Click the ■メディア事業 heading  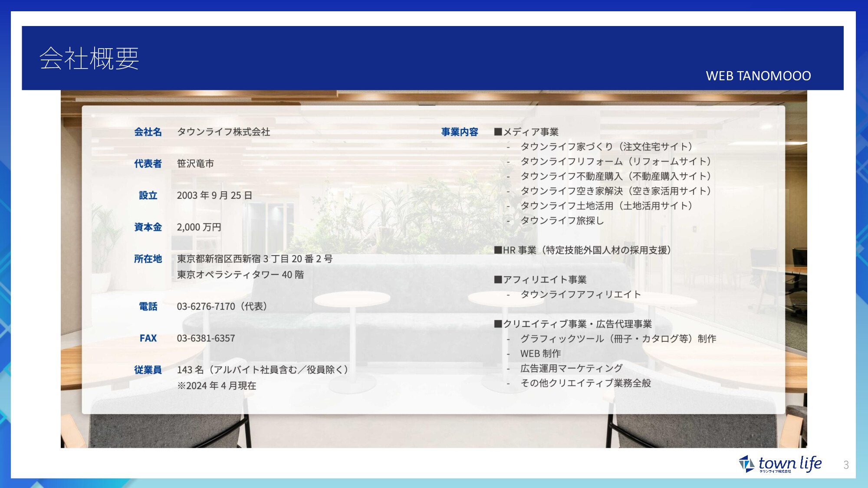(x=526, y=132)
